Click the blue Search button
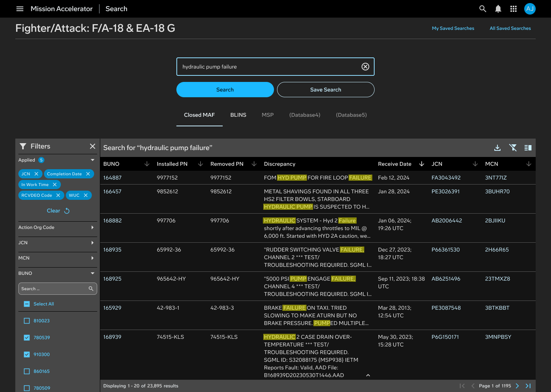 225,90
